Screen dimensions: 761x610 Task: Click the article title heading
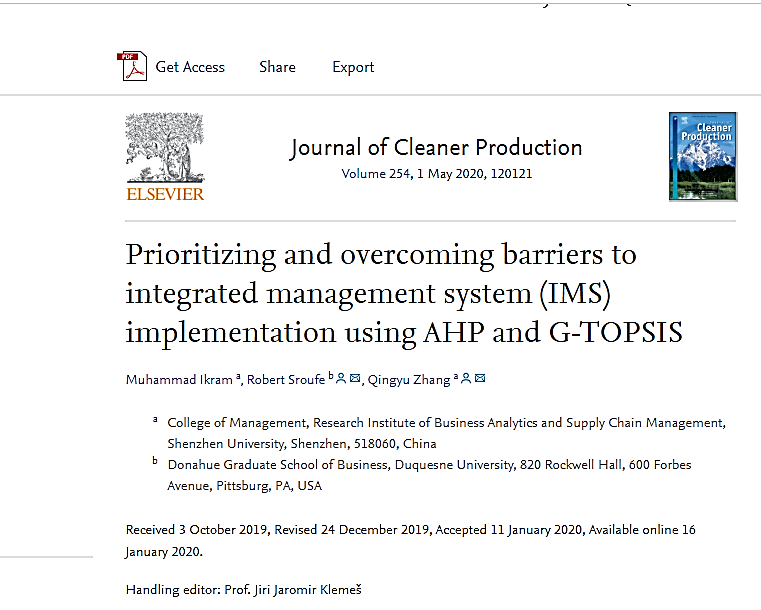pos(404,293)
